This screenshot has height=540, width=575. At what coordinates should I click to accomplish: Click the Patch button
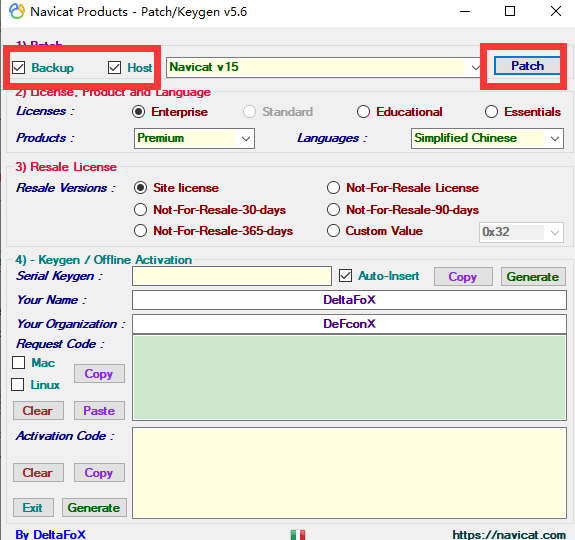[527, 66]
